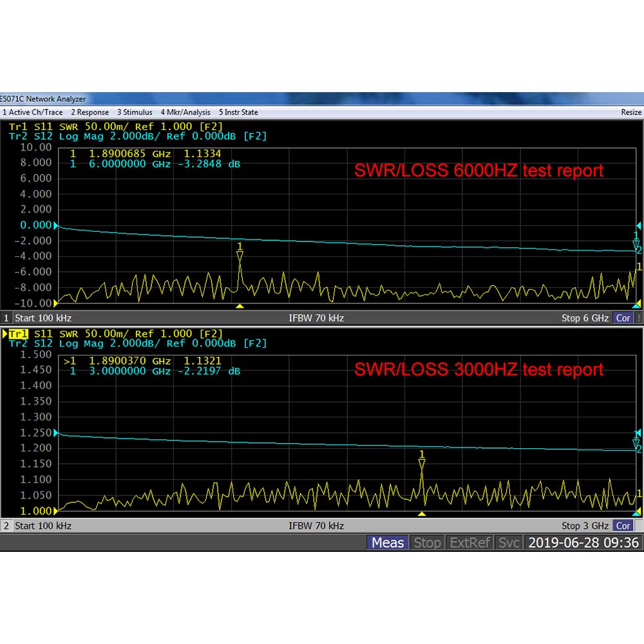644x644 pixels.
Task: Click Start 100 kHz field in channel 1
Action: point(43,318)
